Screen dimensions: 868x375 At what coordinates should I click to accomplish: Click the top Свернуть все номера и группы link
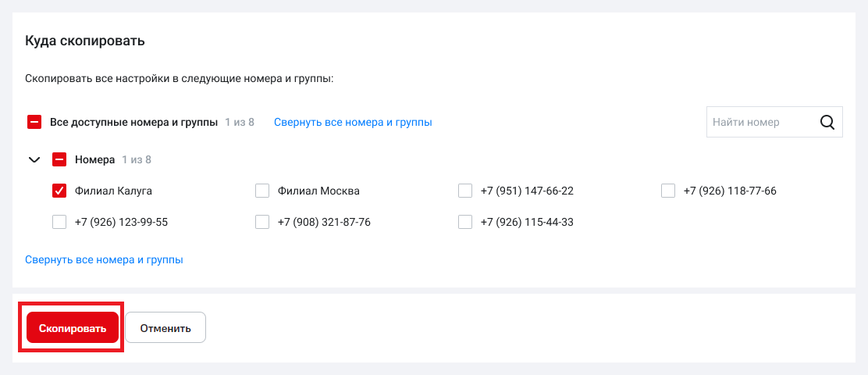(x=353, y=122)
